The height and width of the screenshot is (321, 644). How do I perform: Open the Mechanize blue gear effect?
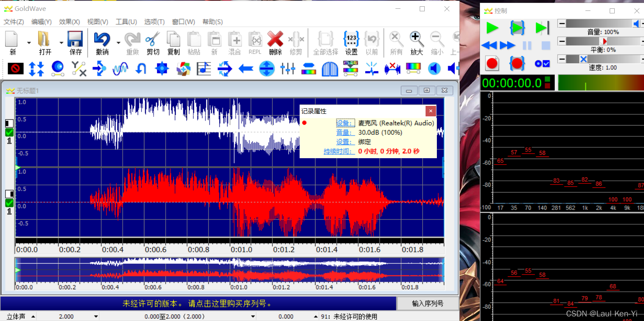tap(162, 68)
